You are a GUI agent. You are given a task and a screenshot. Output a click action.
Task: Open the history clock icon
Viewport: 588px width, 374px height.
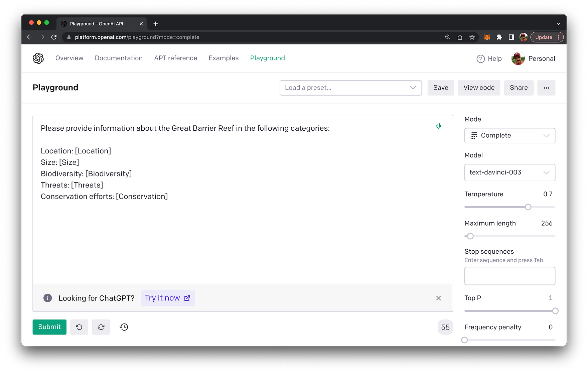tap(124, 327)
